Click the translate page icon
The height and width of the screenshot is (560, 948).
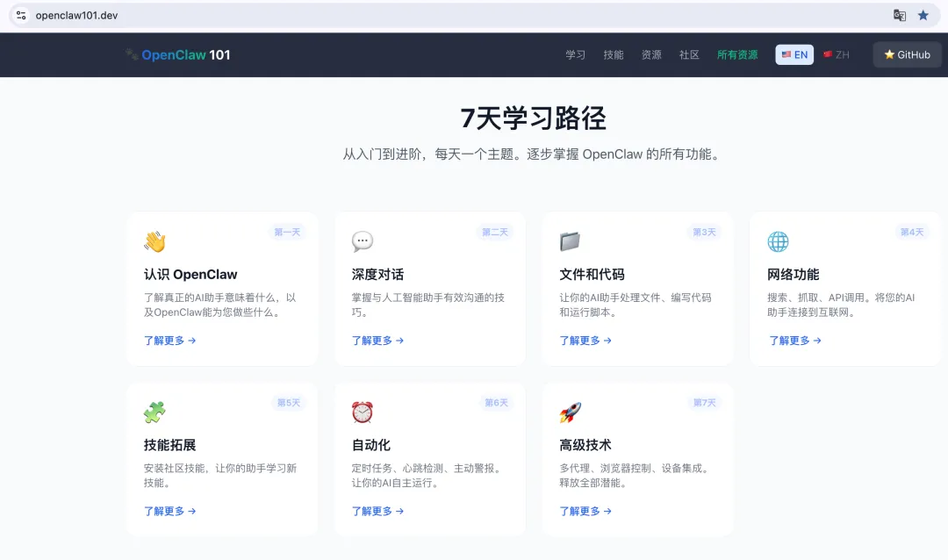click(900, 15)
